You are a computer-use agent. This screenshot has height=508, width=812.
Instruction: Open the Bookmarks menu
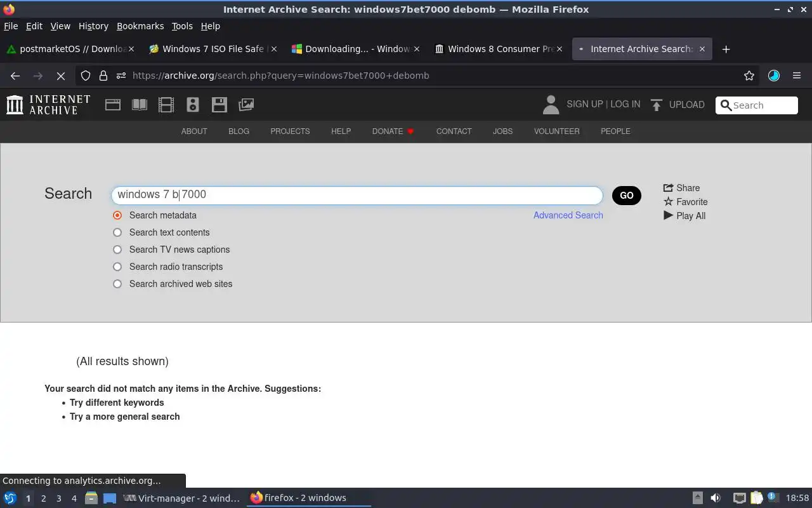pos(140,26)
